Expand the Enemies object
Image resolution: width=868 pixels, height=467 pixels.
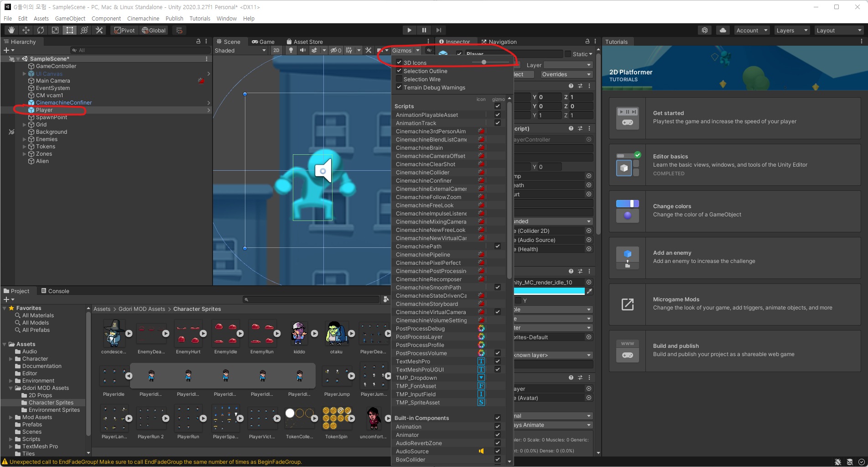click(25, 139)
